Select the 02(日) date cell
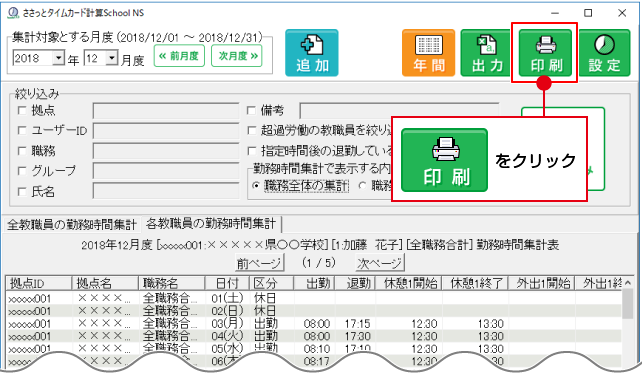642x377 pixels. click(x=227, y=311)
